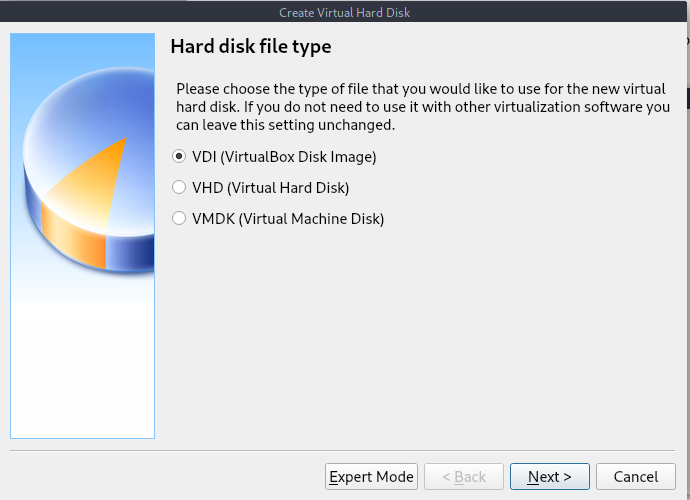Click the 'Hard disk file type' heading

(x=251, y=47)
